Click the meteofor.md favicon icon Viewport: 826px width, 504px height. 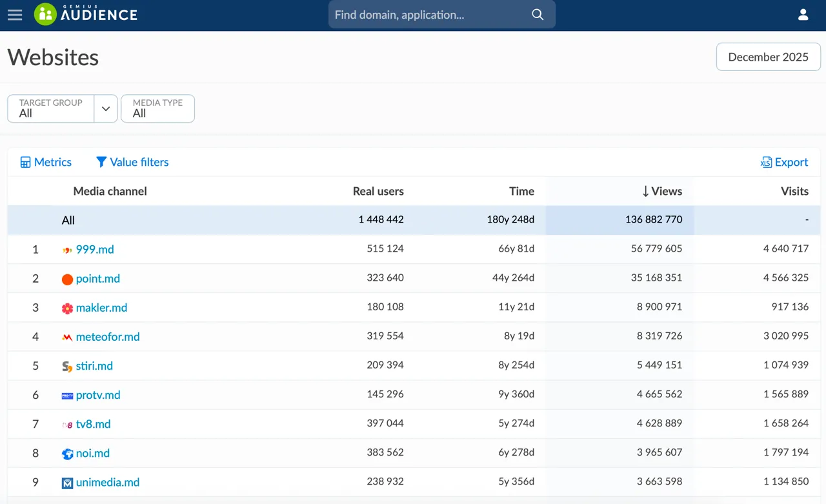point(67,337)
